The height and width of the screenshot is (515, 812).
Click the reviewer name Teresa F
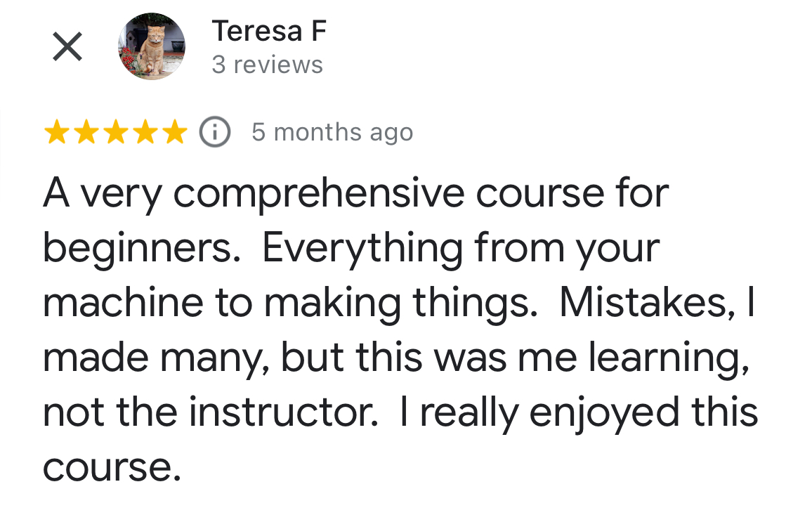pyautogui.click(x=269, y=31)
